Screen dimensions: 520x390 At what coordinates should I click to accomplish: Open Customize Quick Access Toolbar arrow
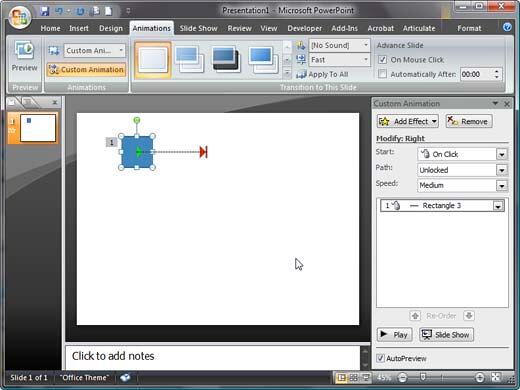pyautogui.click(x=128, y=11)
